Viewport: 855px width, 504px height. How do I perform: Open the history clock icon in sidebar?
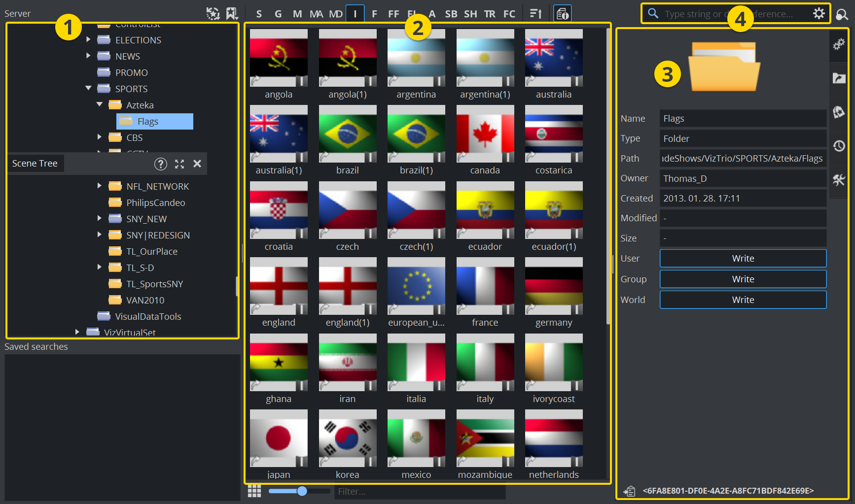(x=839, y=146)
